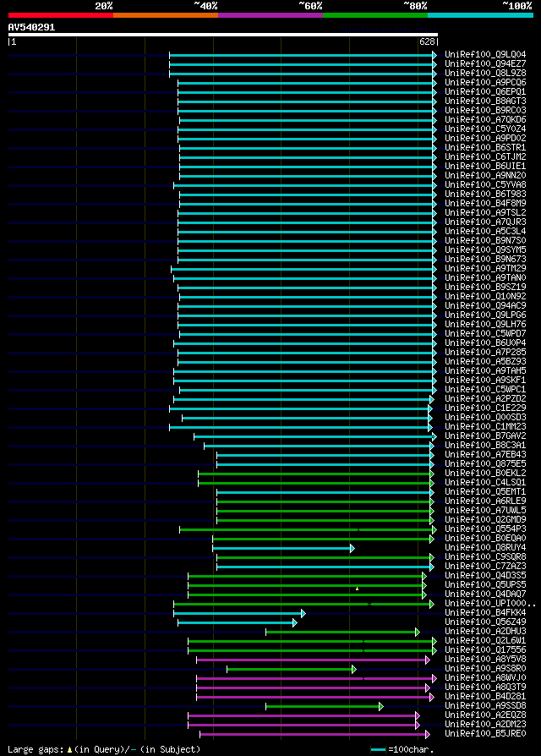Viewport: 541px width, 756px height.
Task: Click the green arrowhead of the A9S8R0 alignment
Action: (354, 669)
